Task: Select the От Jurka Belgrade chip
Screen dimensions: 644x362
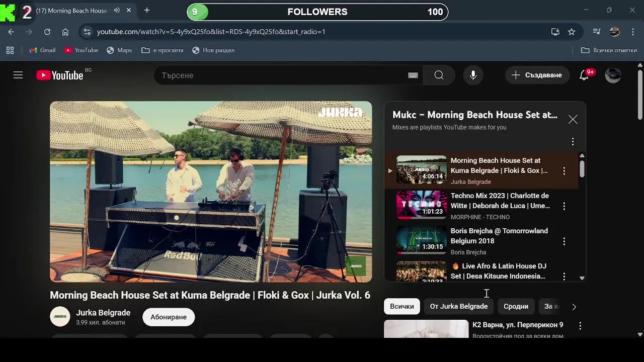Action: tap(459, 306)
